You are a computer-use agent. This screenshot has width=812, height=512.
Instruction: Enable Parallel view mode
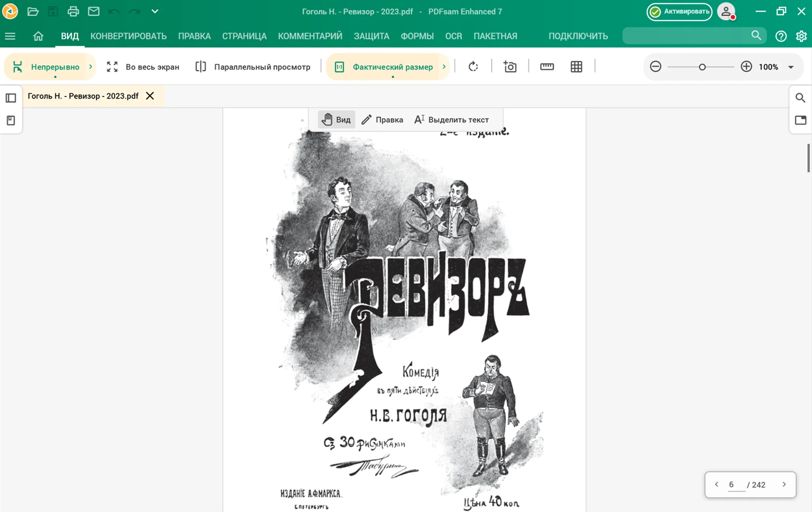253,67
